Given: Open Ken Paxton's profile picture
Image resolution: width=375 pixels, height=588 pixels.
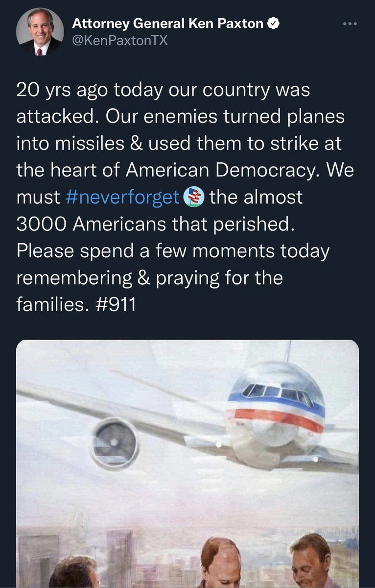Looking at the screenshot, I should tap(40, 31).
